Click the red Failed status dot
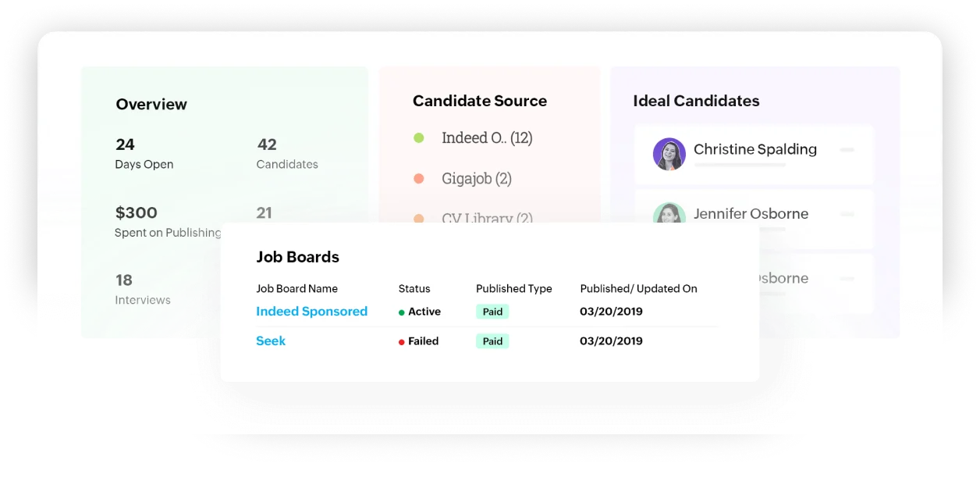The height and width of the screenshot is (478, 980). pyautogui.click(x=402, y=342)
